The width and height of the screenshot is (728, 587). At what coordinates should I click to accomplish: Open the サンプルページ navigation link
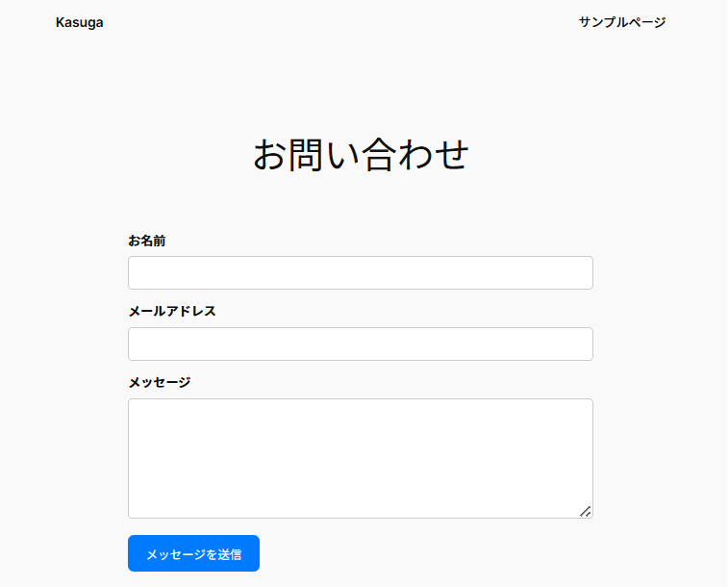pos(621,22)
